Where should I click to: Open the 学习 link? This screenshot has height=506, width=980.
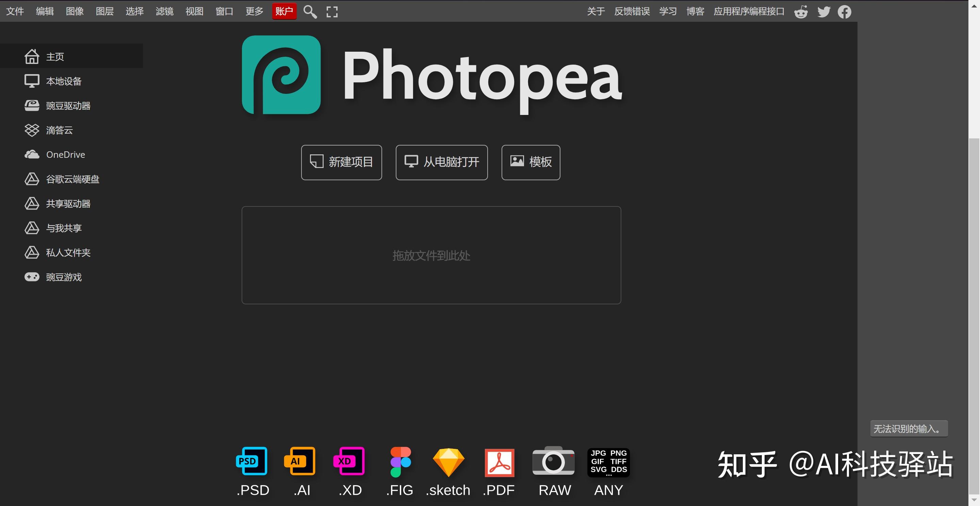click(x=668, y=12)
